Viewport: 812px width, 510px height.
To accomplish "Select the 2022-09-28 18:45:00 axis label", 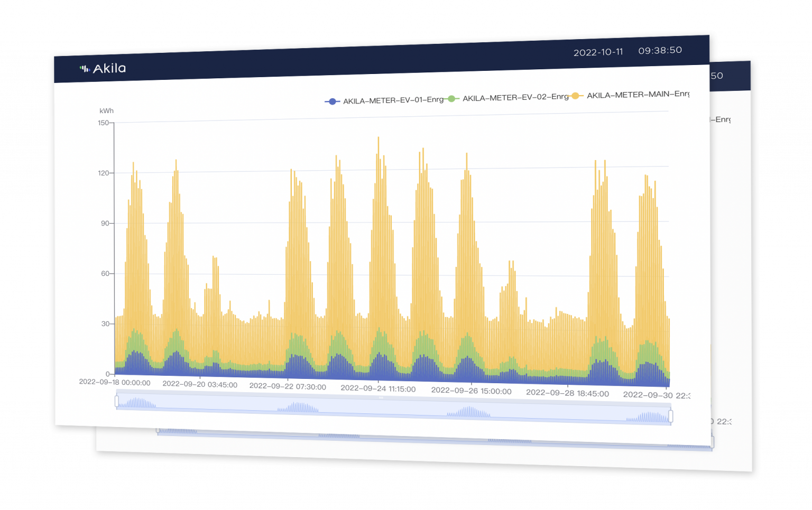I will pos(567,393).
